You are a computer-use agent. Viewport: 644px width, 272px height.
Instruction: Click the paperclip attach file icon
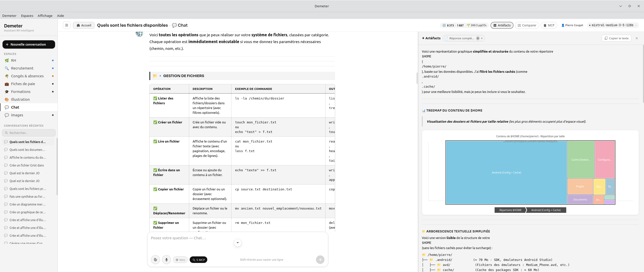(x=155, y=260)
